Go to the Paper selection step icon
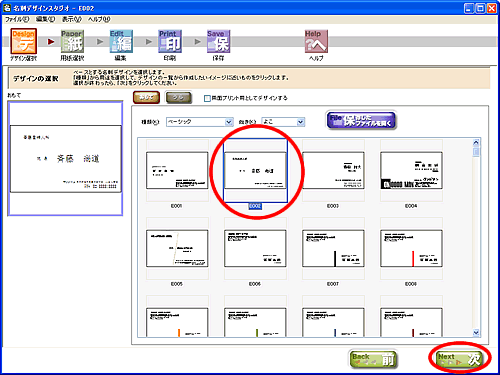The image size is (500, 375). point(72,41)
